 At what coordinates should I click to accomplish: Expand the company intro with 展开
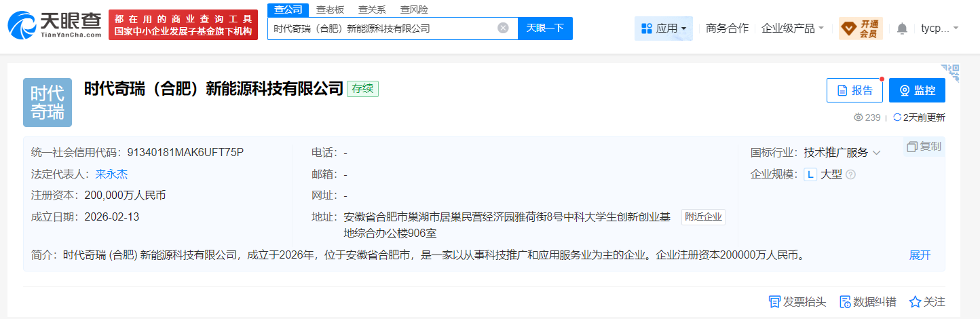click(920, 255)
